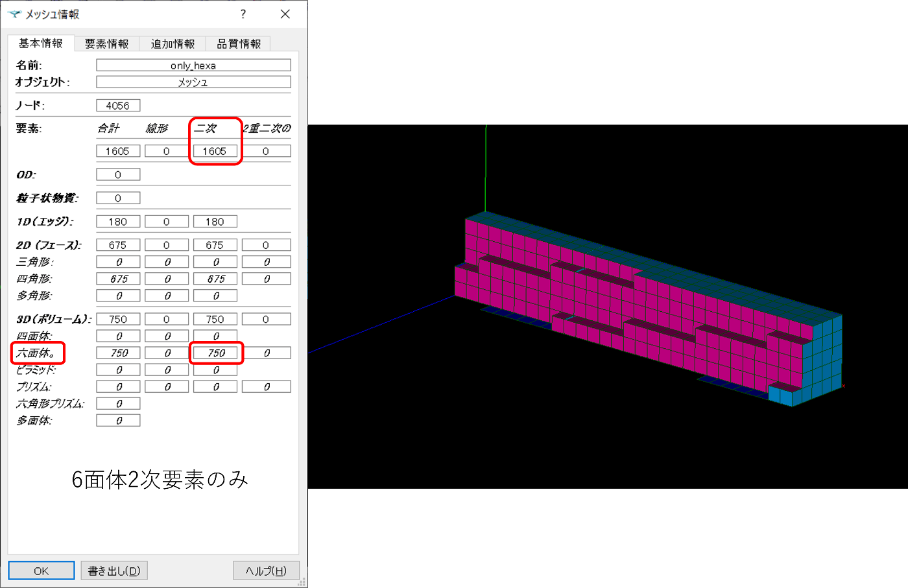Click the 合計 elements field showing 1605
Viewport: 908px width, 588px height.
pyautogui.click(x=118, y=150)
